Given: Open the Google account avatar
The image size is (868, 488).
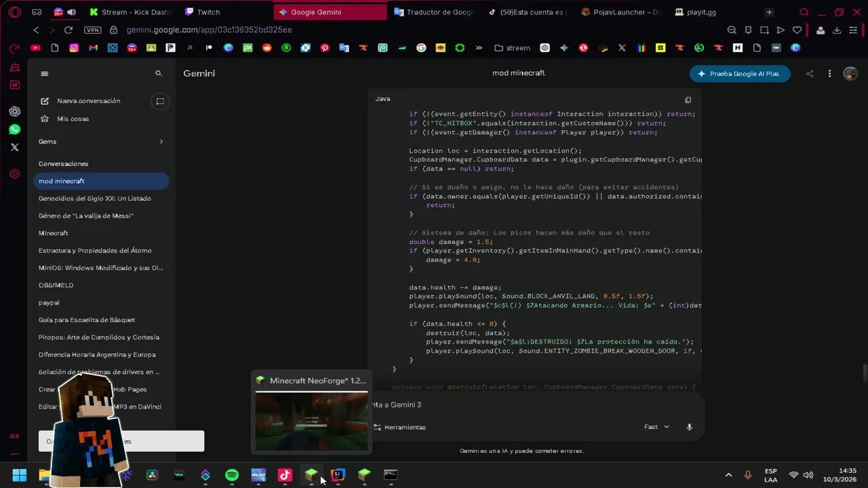Looking at the screenshot, I should (850, 74).
